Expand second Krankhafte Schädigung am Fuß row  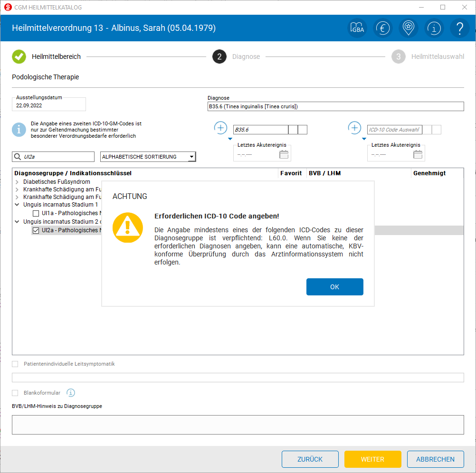click(x=17, y=197)
